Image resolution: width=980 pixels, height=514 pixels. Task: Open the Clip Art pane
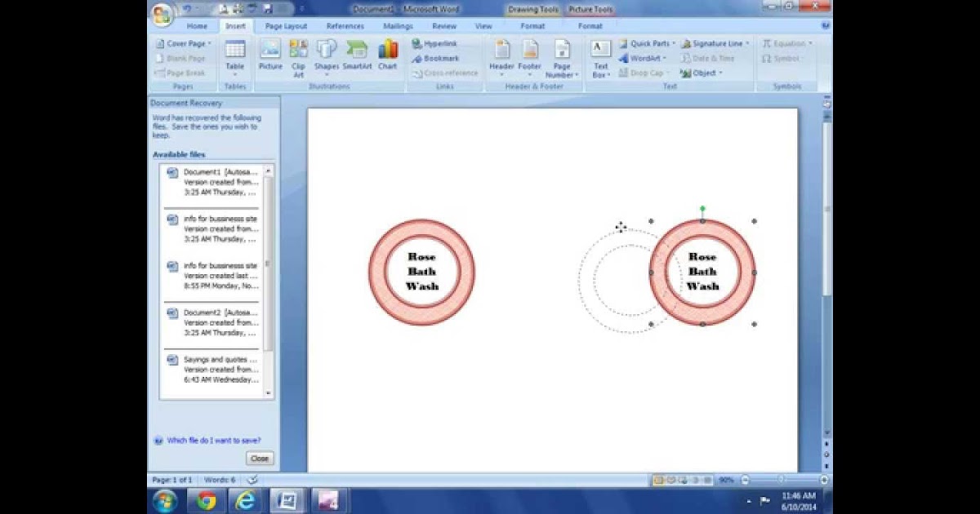(298, 57)
